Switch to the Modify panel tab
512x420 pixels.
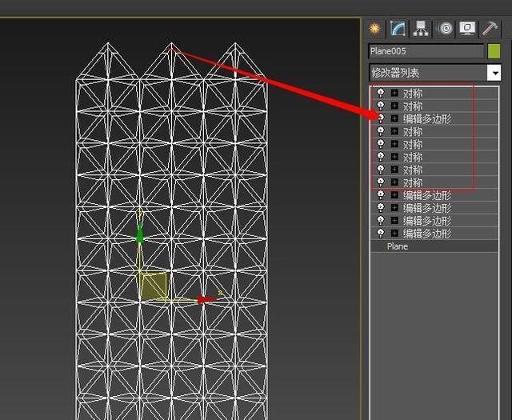tap(398, 29)
